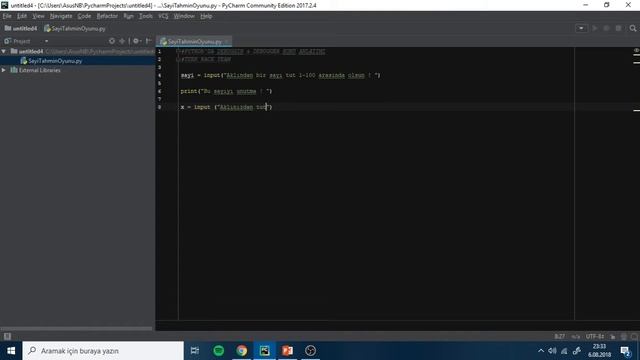Click SayiTahminOyunu.py in navigation breadcrumb
Screen dimensions: 640x360
pos(75,29)
